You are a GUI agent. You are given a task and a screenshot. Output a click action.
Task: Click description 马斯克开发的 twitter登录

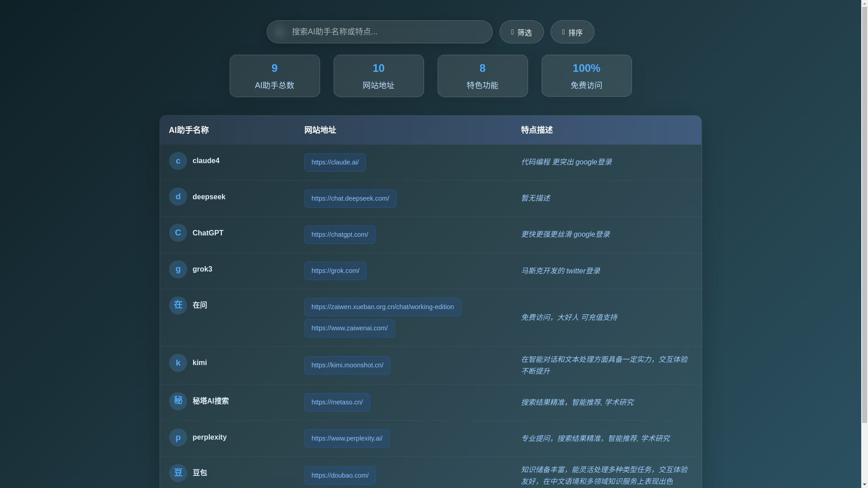point(561,271)
